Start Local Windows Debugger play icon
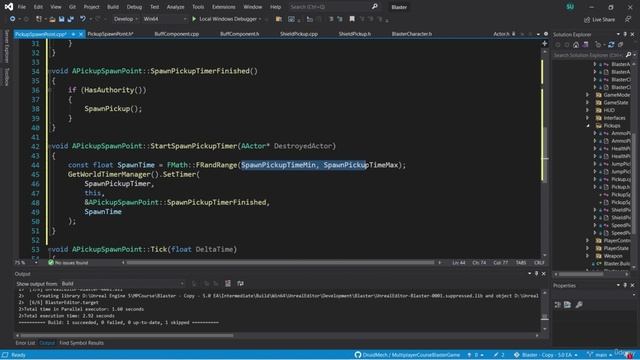 194,19
